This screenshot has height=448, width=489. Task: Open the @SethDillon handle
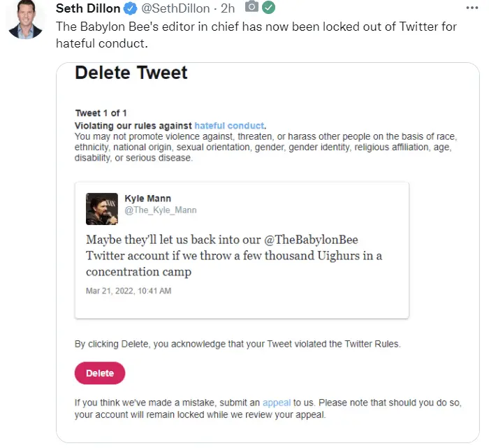(x=175, y=8)
